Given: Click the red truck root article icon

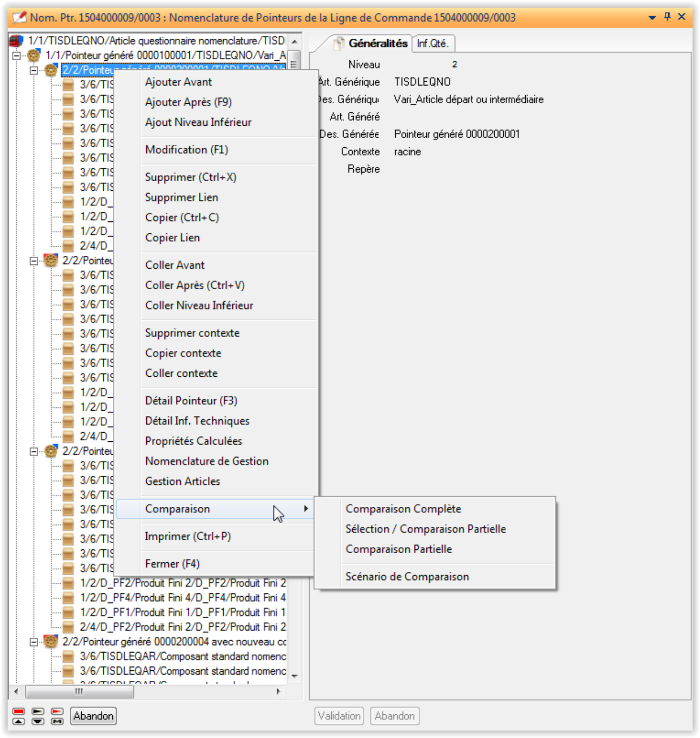Looking at the screenshot, I should (17, 41).
